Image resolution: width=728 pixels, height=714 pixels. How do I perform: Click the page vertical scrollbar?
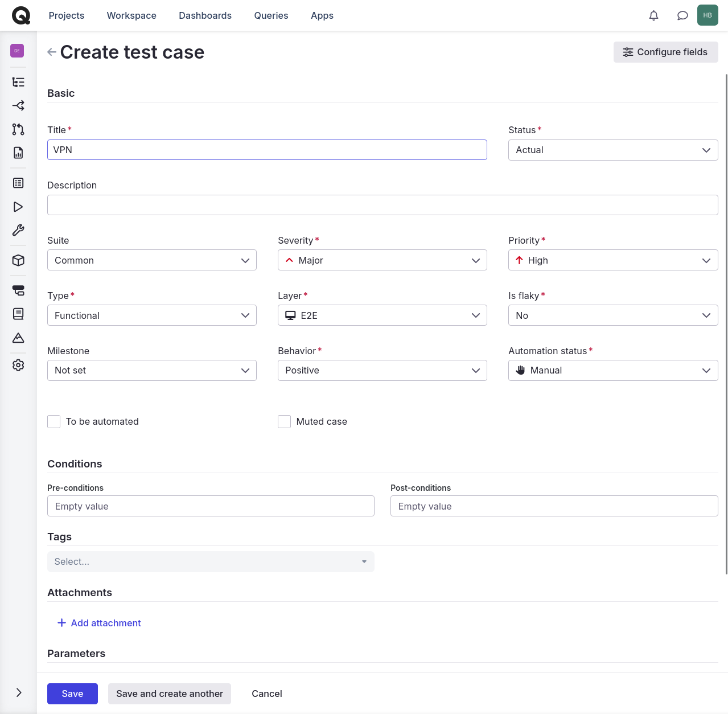(726, 324)
